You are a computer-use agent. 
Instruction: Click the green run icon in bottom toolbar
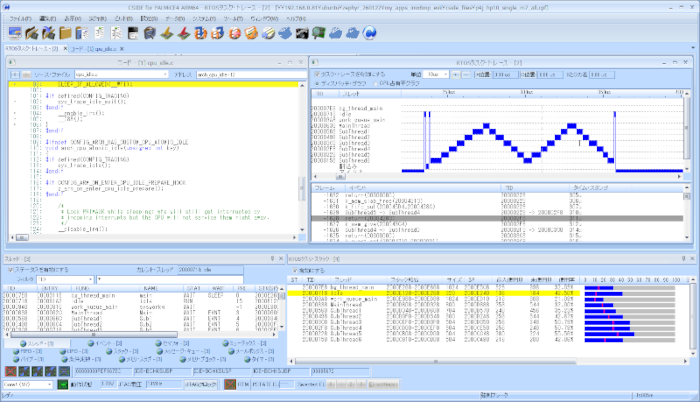[x=64, y=383]
